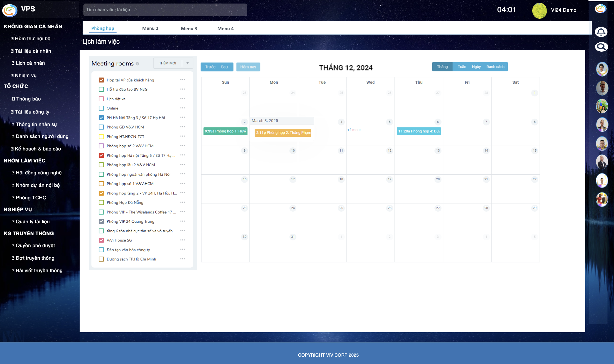Viewport: 614px width, 364px height.
Task: Open options dots for Họp tại VP của khách hàng
Action: (x=183, y=80)
